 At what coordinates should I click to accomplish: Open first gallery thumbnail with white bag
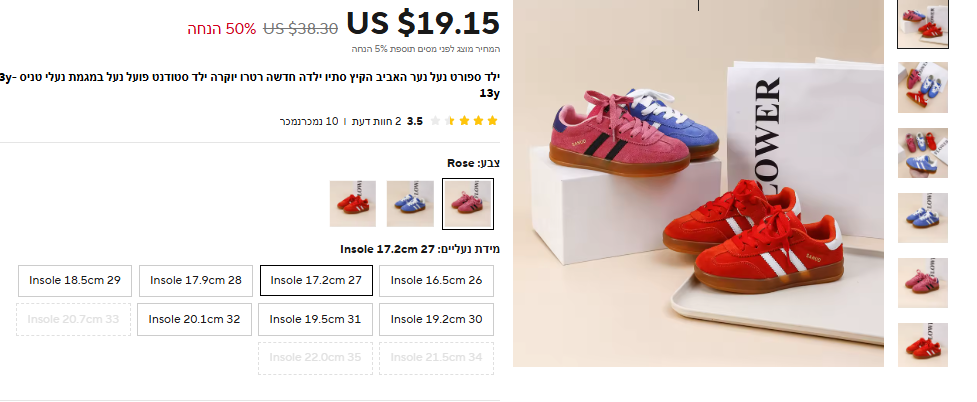[923, 24]
